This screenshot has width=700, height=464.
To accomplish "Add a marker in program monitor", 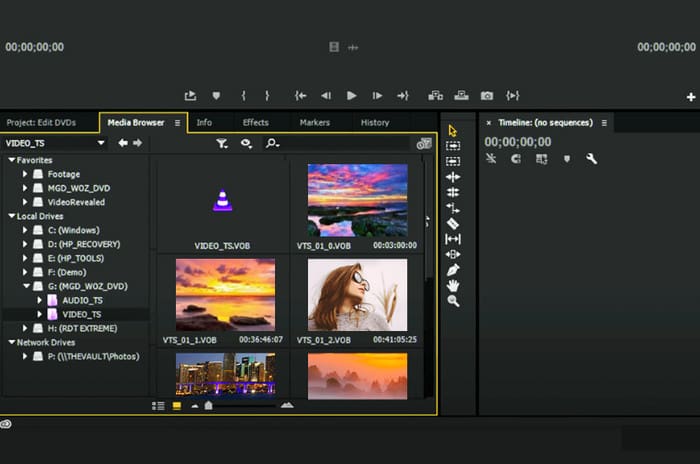I will tap(216, 96).
